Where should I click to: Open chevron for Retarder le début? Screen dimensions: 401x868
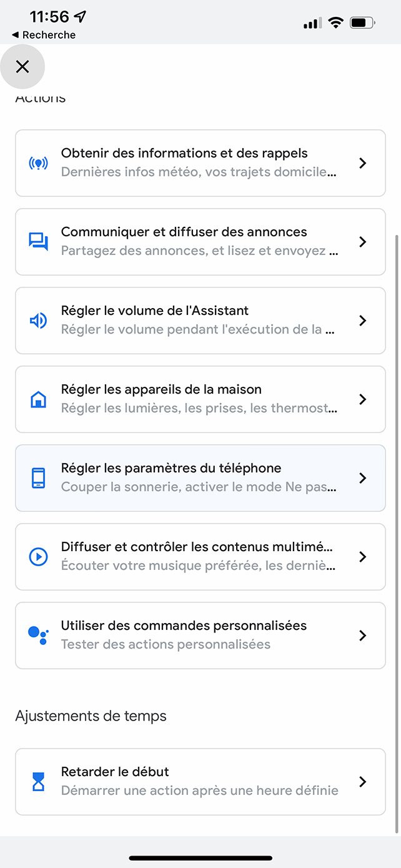pos(362,782)
